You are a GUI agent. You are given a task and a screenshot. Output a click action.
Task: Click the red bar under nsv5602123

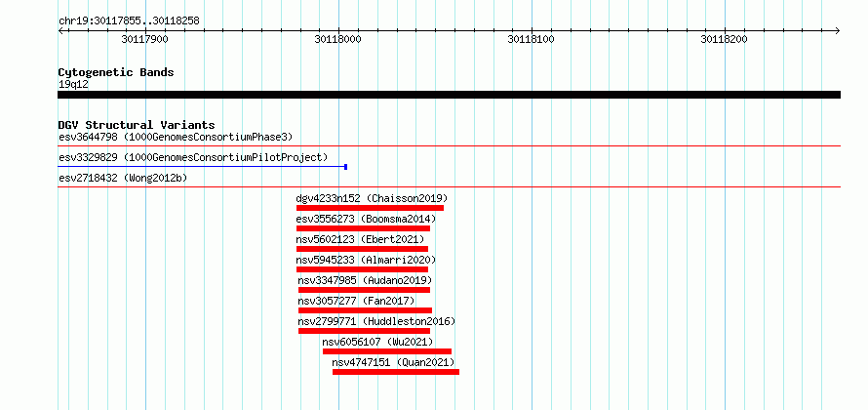pyautogui.click(x=362, y=249)
